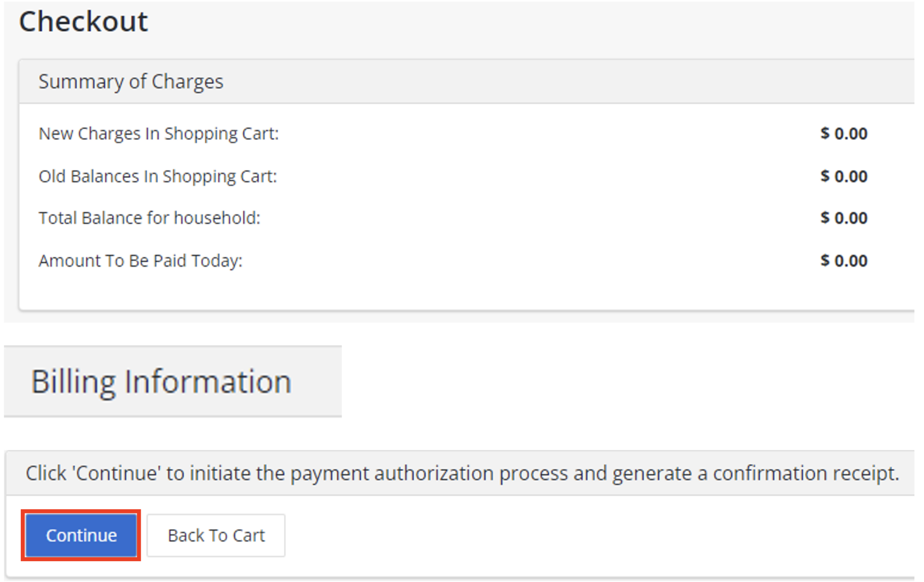The height and width of the screenshot is (582, 924).
Task: Click the blue Continue button
Action: [x=81, y=535]
